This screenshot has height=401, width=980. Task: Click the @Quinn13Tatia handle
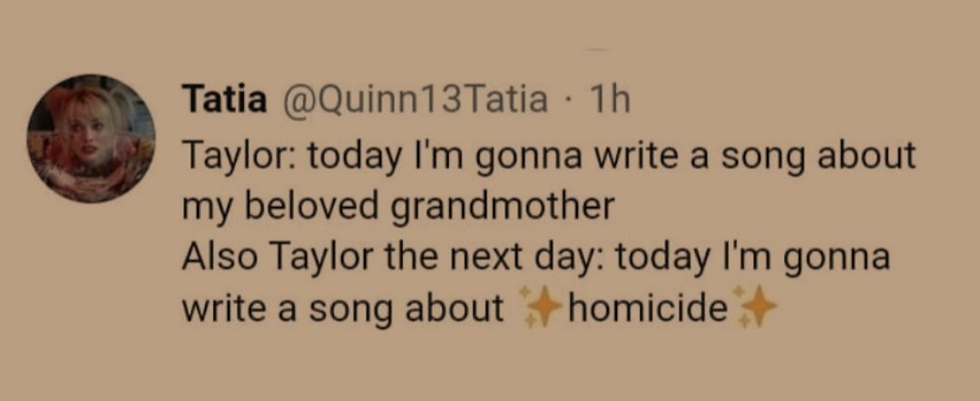coord(416,100)
